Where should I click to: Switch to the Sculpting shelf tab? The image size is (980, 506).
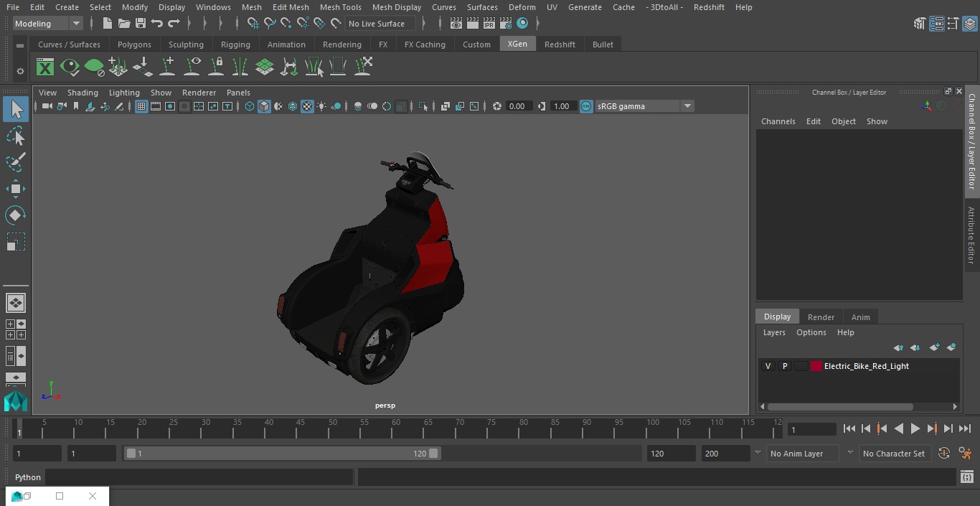coord(186,44)
